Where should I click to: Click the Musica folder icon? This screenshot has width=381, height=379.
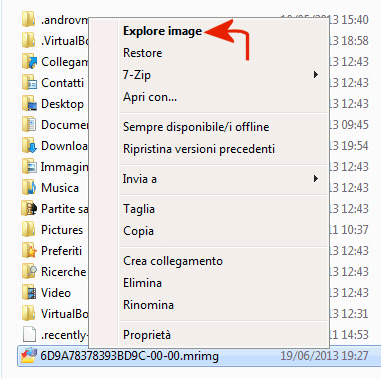[x=29, y=188]
